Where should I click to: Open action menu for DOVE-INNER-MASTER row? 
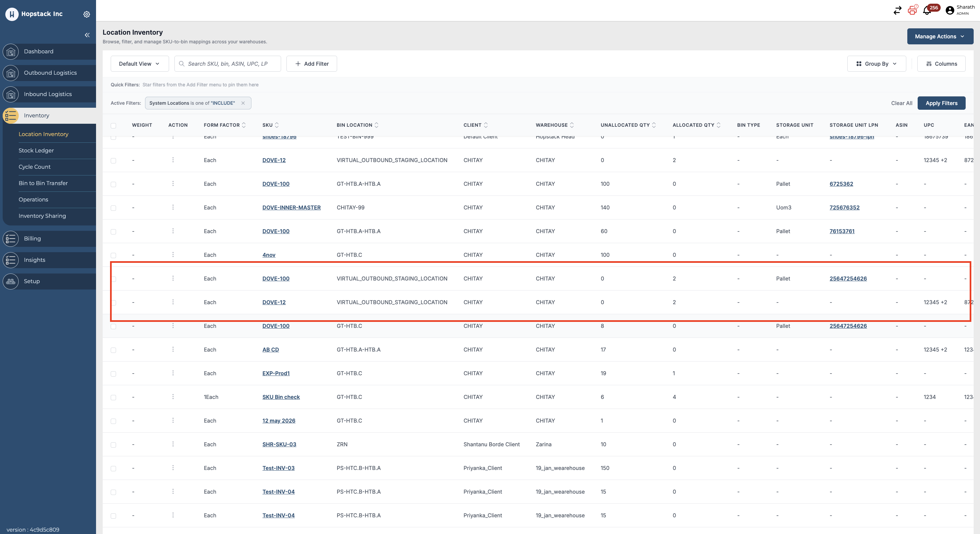pos(173,207)
